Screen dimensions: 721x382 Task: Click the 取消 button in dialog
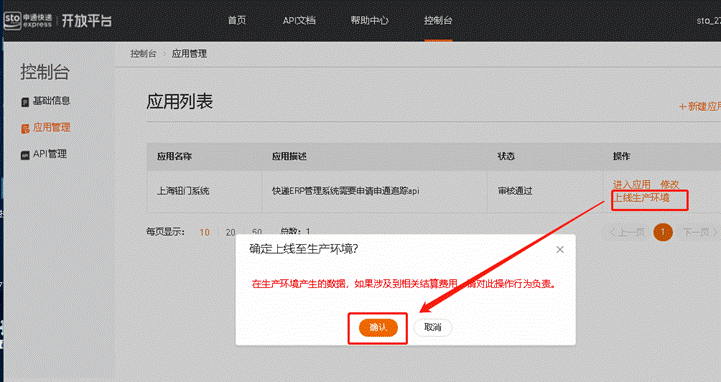point(432,327)
